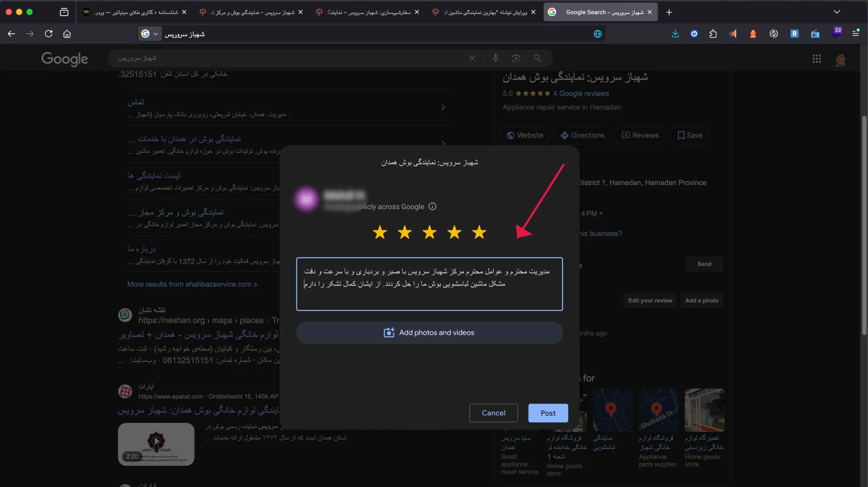868x487 pixels.
Task: Open search engine selector dropdown in address bar
Action: pos(150,34)
